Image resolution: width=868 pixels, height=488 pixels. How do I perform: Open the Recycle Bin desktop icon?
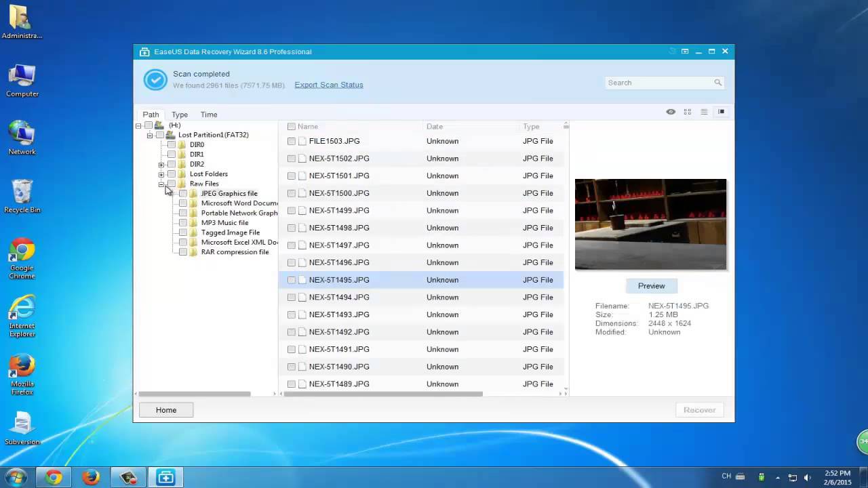click(x=22, y=197)
